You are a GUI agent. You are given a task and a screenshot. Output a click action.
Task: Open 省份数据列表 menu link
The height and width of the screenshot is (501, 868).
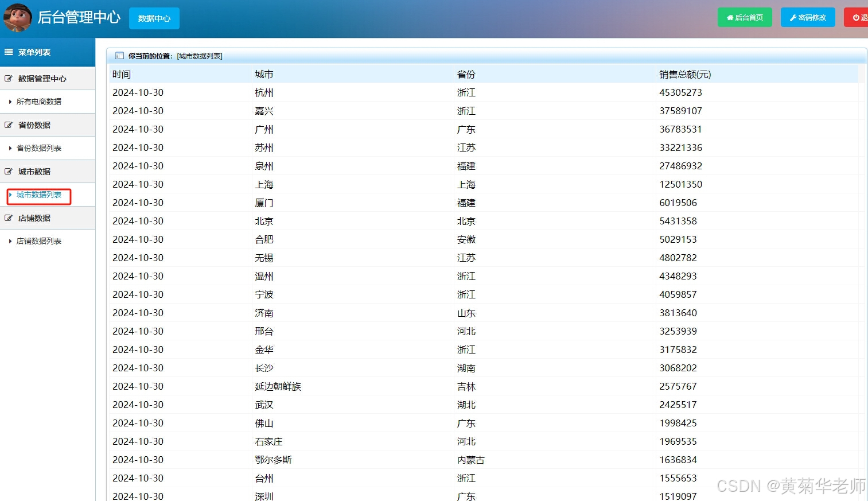pyautogui.click(x=39, y=148)
